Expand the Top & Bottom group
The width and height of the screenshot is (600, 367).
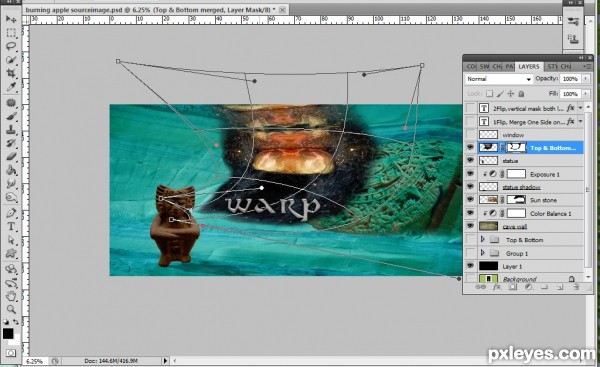[x=483, y=240]
